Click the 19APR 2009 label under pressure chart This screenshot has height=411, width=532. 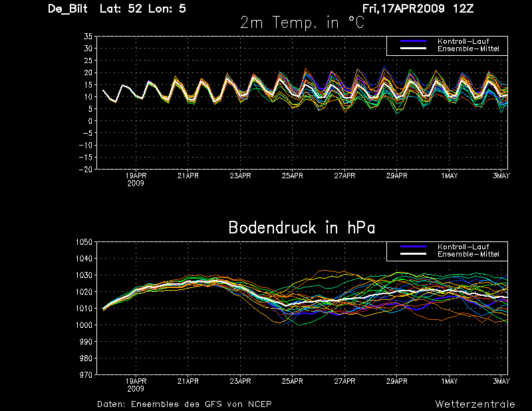[136, 385]
